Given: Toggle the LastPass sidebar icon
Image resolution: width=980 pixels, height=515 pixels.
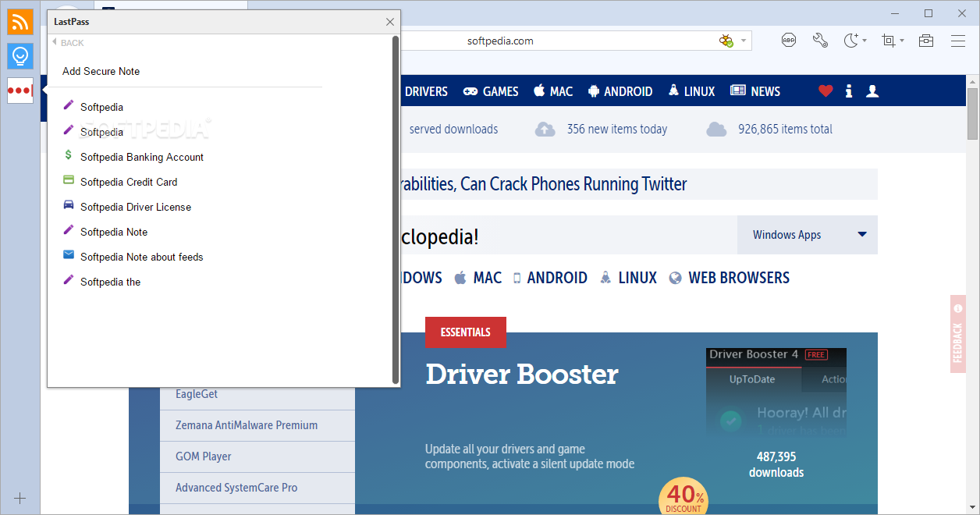Looking at the screenshot, I should click(20, 91).
